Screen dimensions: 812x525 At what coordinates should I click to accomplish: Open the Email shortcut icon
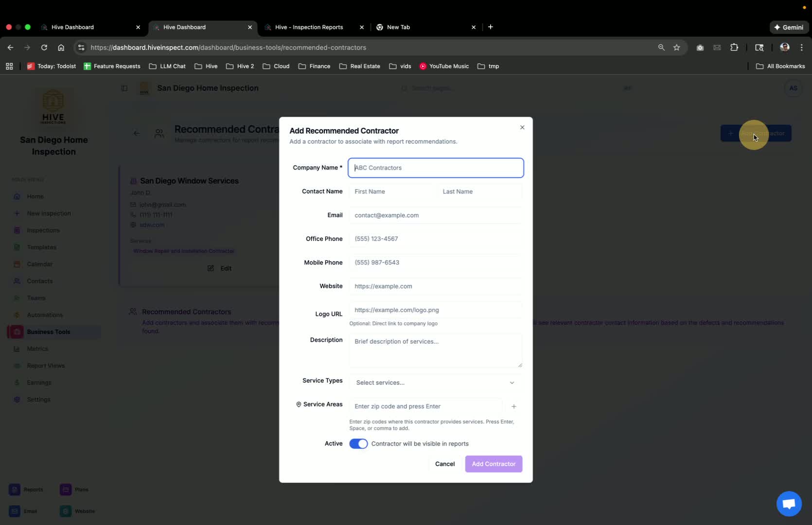(x=15, y=511)
